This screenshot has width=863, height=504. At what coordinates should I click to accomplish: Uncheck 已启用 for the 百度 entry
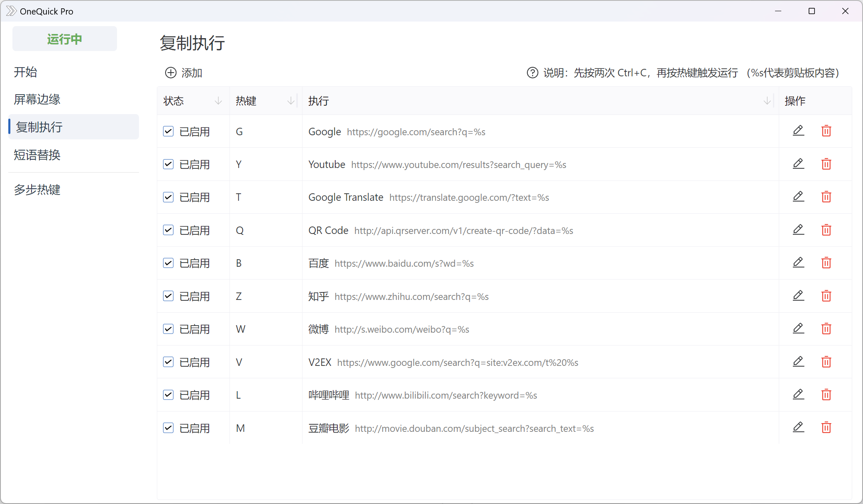168,263
